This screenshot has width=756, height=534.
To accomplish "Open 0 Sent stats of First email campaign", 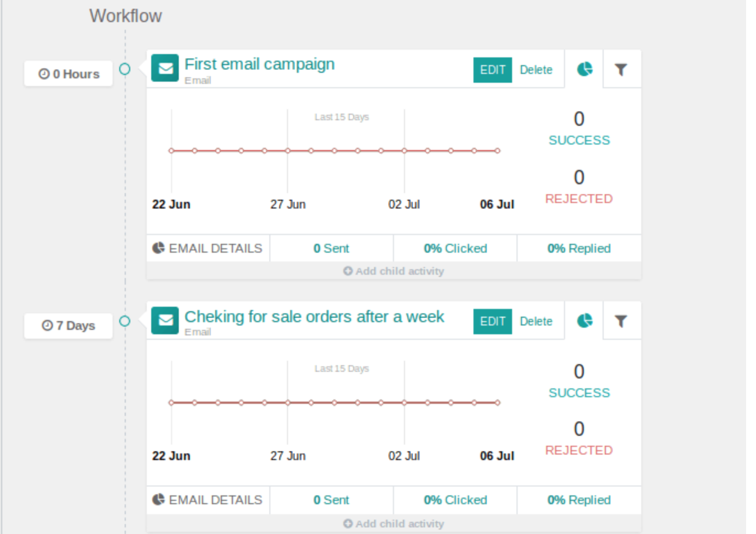I will [331, 249].
